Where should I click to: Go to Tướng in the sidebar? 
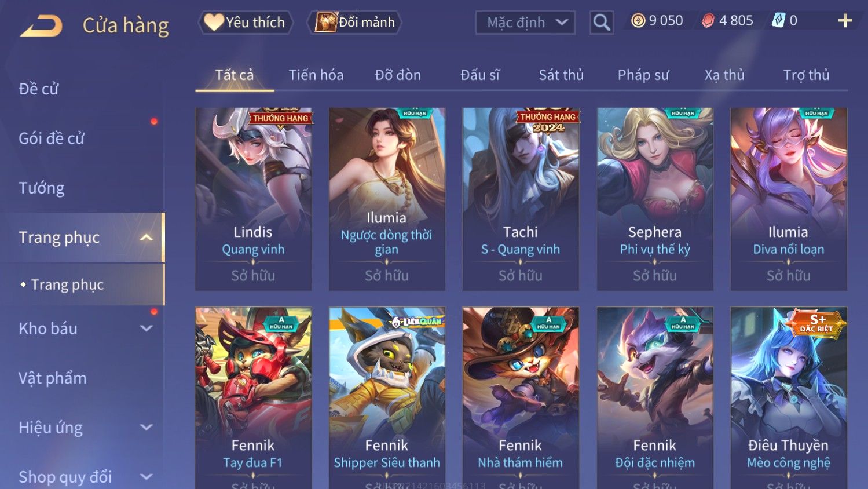(42, 188)
